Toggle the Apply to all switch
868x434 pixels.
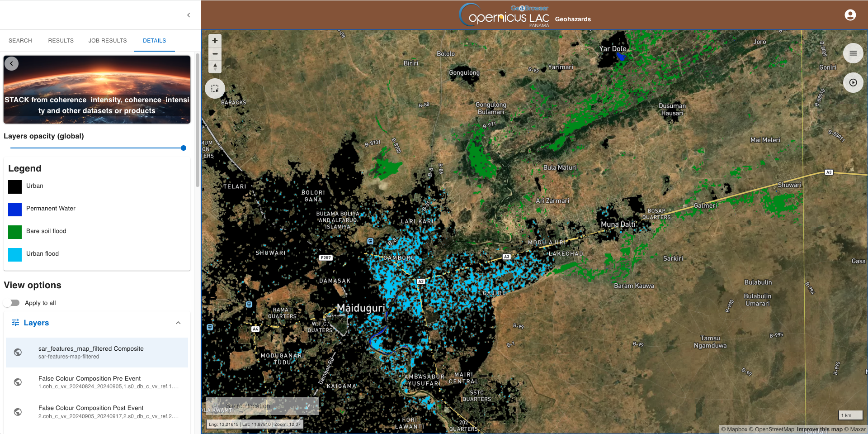click(13, 303)
